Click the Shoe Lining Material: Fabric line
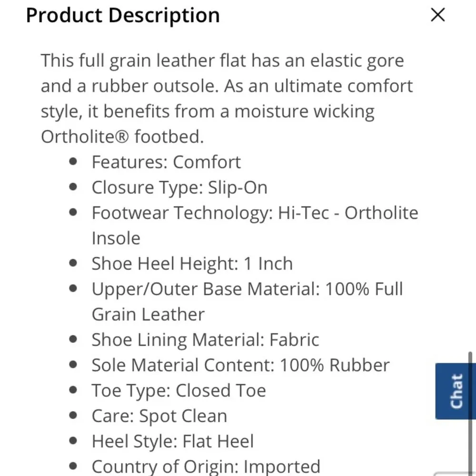 [205, 340]
